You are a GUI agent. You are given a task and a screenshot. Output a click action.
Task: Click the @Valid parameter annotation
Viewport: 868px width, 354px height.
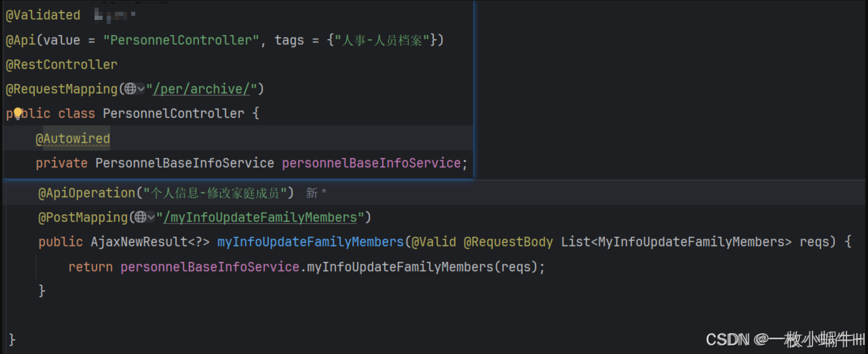[x=434, y=242]
